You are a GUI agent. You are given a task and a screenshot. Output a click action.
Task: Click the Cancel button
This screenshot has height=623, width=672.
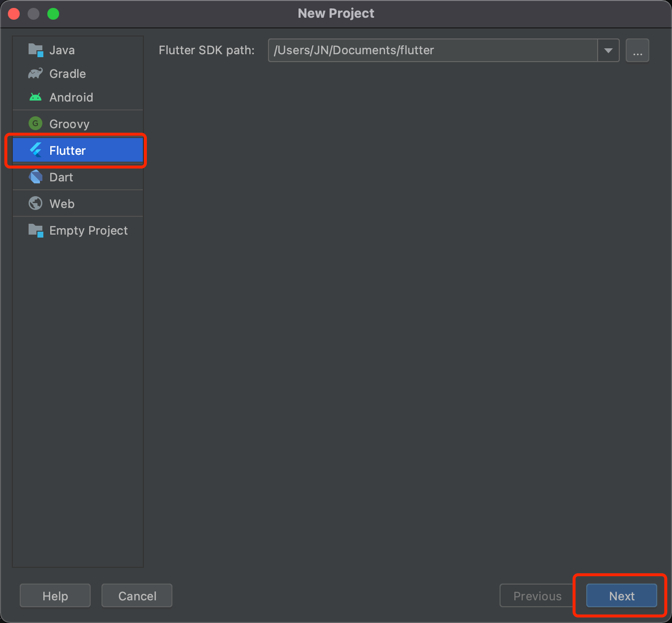pyautogui.click(x=137, y=596)
